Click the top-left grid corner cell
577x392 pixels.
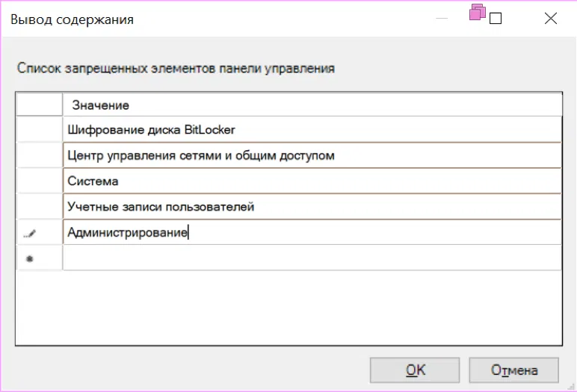click(39, 105)
